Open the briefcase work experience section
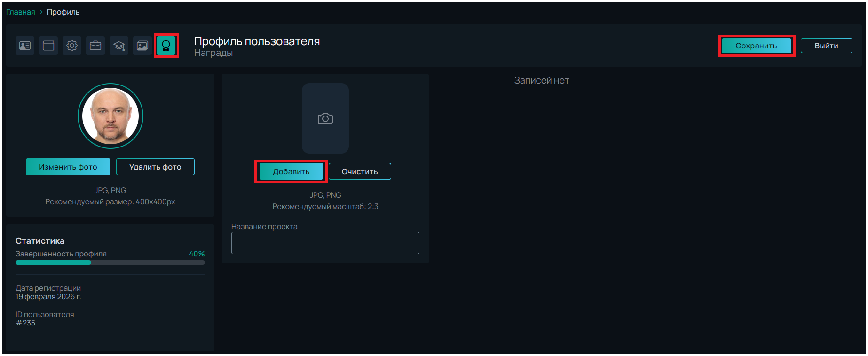868x356 pixels. [95, 46]
